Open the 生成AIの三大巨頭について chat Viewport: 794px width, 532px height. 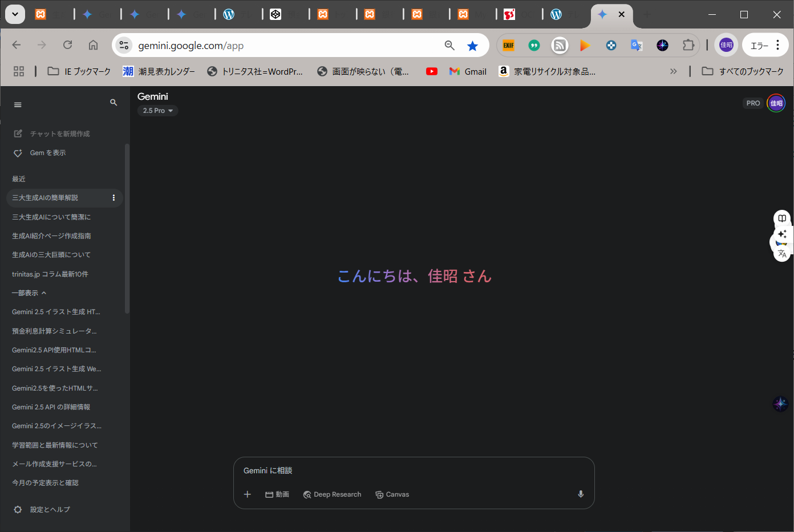tap(51, 255)
